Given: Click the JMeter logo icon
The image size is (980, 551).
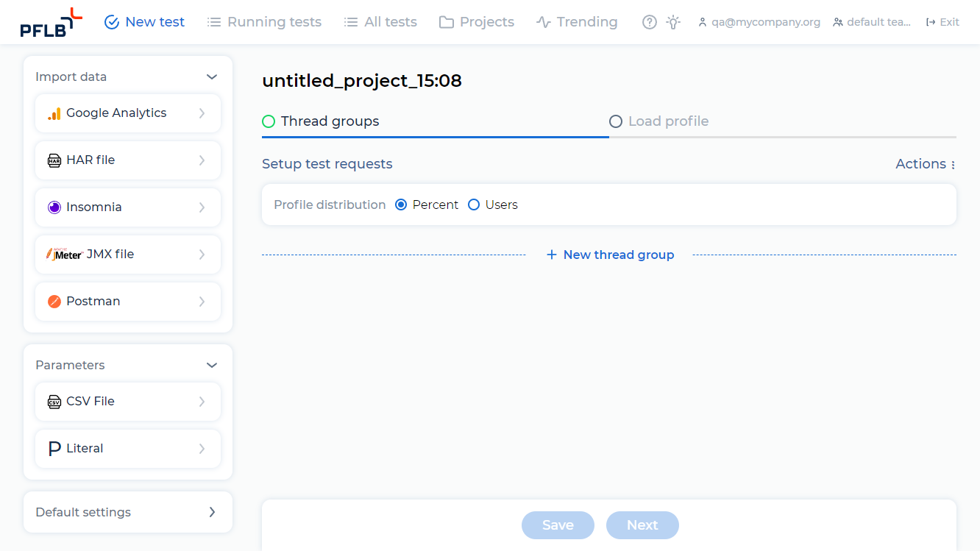Looking at the screenshot, I should click(65, 255).
